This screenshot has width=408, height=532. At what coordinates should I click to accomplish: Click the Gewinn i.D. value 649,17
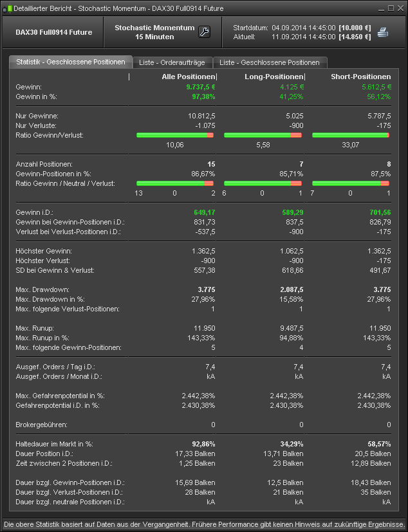[x=205, y=212]
